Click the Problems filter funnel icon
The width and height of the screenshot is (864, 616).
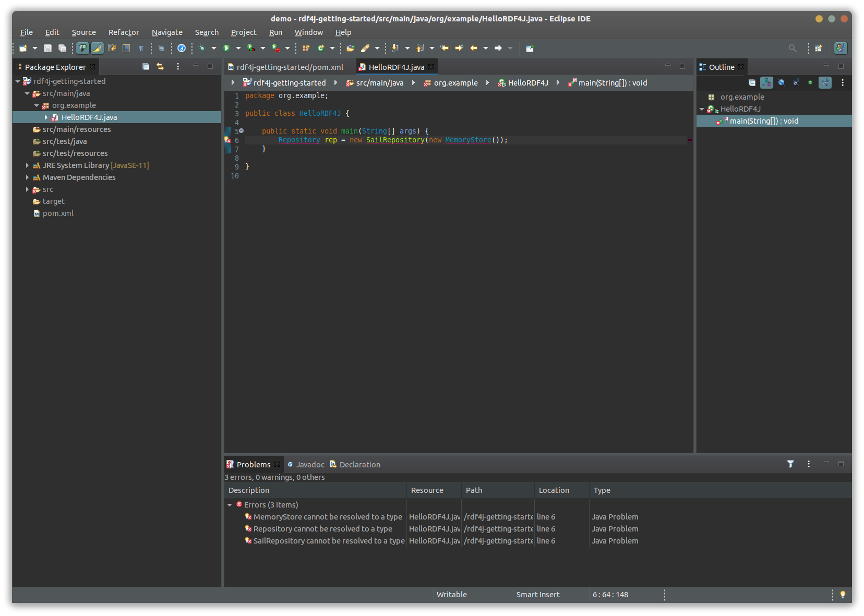(790, 464)
